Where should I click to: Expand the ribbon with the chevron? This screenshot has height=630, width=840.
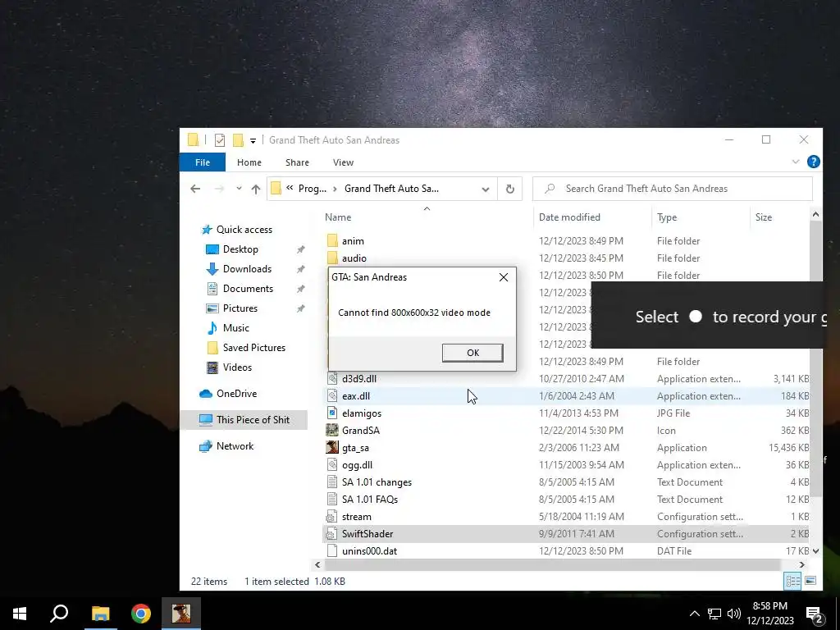click(796, 162)
